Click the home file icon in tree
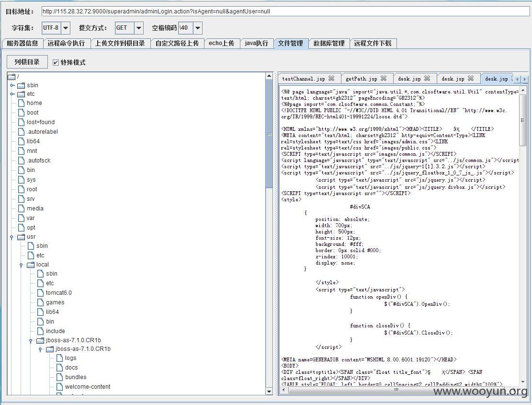This screenshot has height=405, width=532. pos(21,103)
